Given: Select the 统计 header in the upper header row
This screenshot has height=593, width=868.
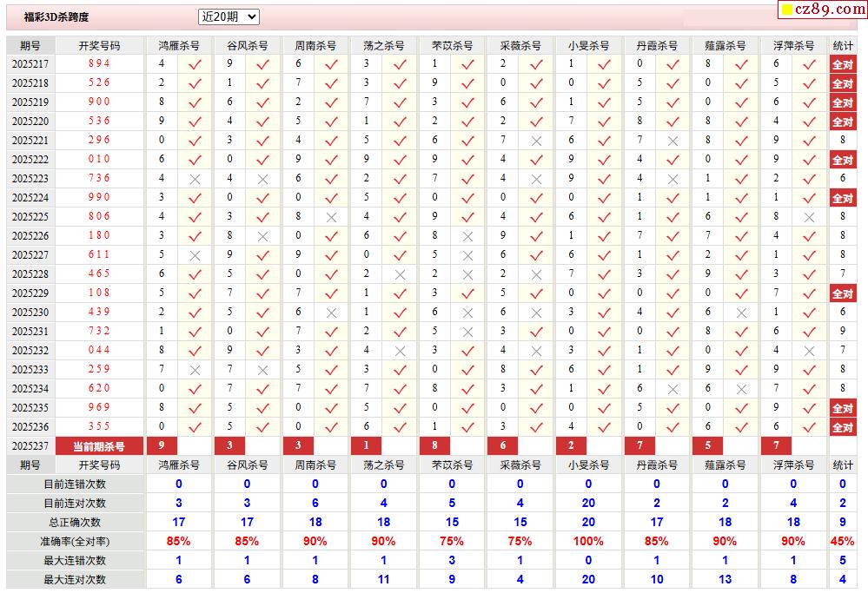Looking at the screenshot, I should click(843, 45).
